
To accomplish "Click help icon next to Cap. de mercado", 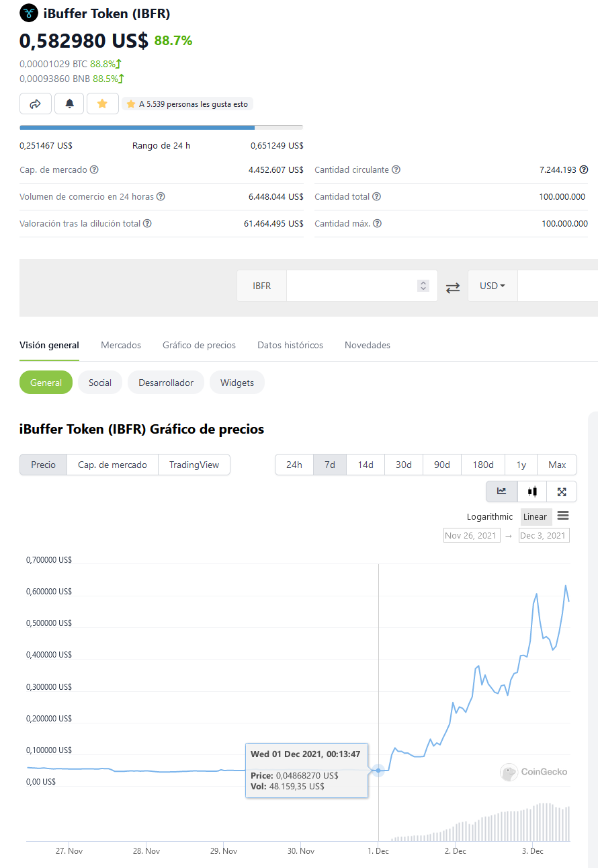I will point(94,170).
